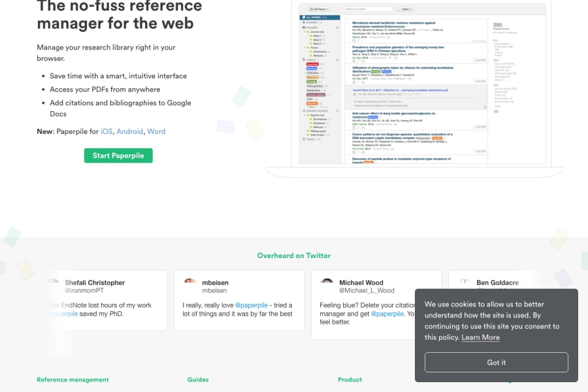Open the Word plugin link
Image resolution: width=588 pixels, height=392 pixels.
[156, 132]
